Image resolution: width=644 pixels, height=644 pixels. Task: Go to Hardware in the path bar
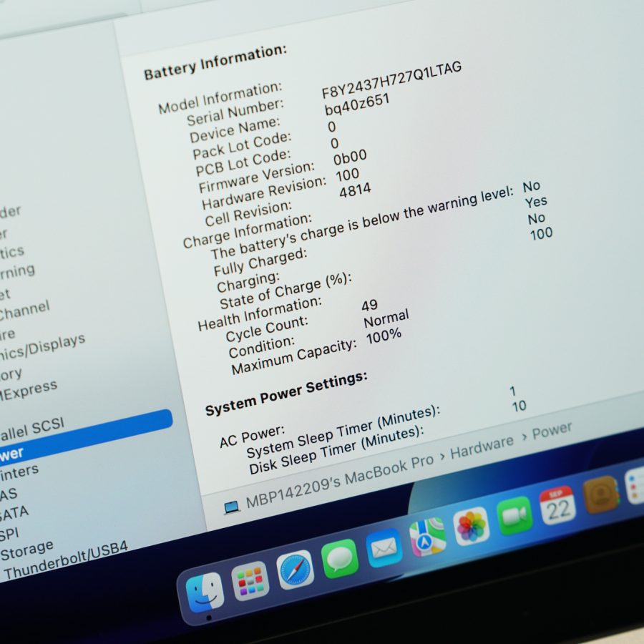coord(482,446)
